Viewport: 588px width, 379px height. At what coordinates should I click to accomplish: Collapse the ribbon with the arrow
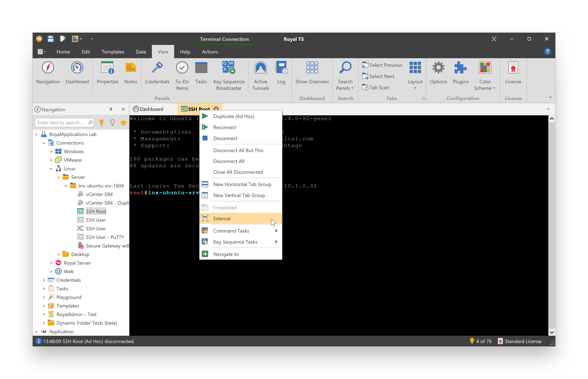click(550, 98)
